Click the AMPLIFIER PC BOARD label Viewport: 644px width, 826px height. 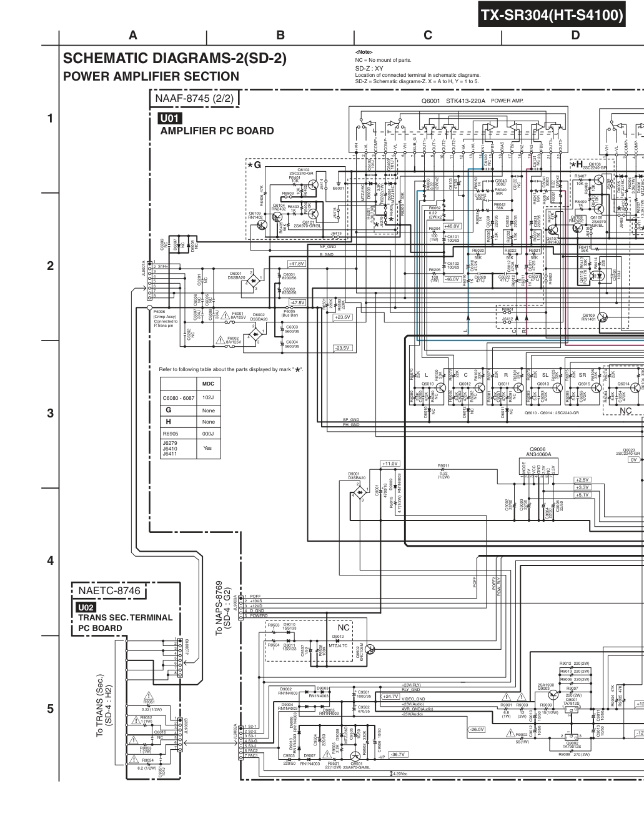pos(217,131)
